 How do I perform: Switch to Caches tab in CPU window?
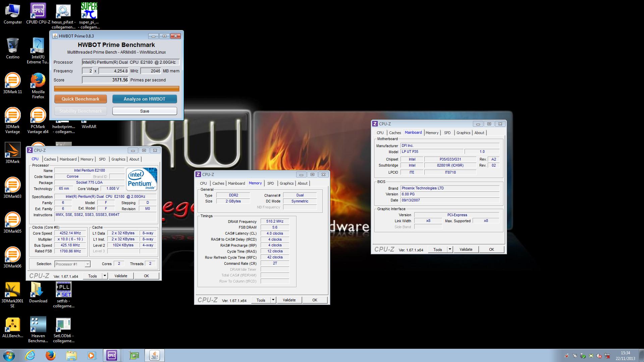click(x=50, y=159)
